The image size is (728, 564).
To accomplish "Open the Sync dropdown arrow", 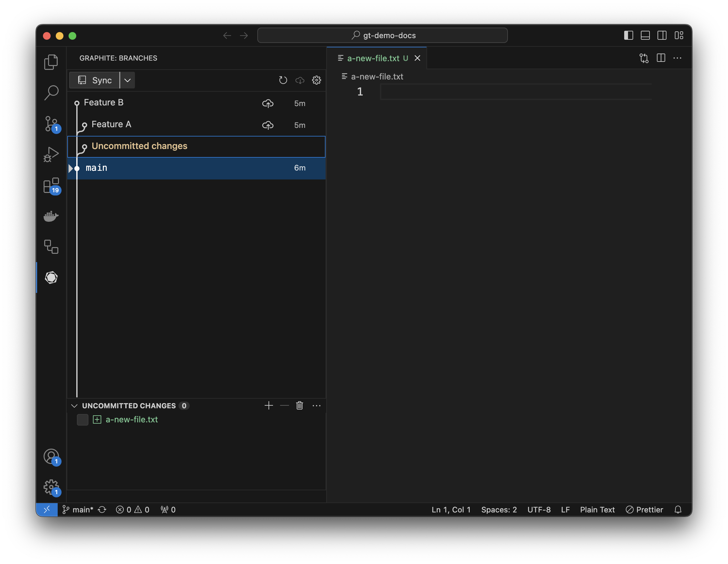I will (127, 80).
